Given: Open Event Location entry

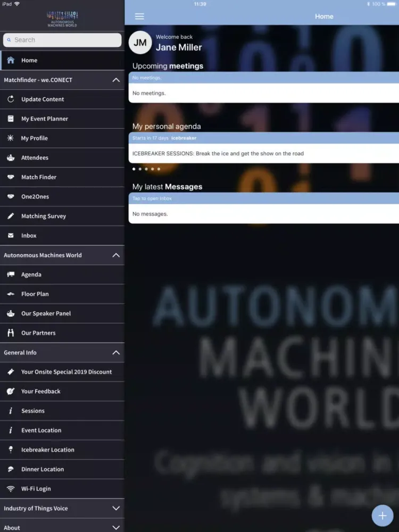Looking at the screenshot, I should pos(62,430).
